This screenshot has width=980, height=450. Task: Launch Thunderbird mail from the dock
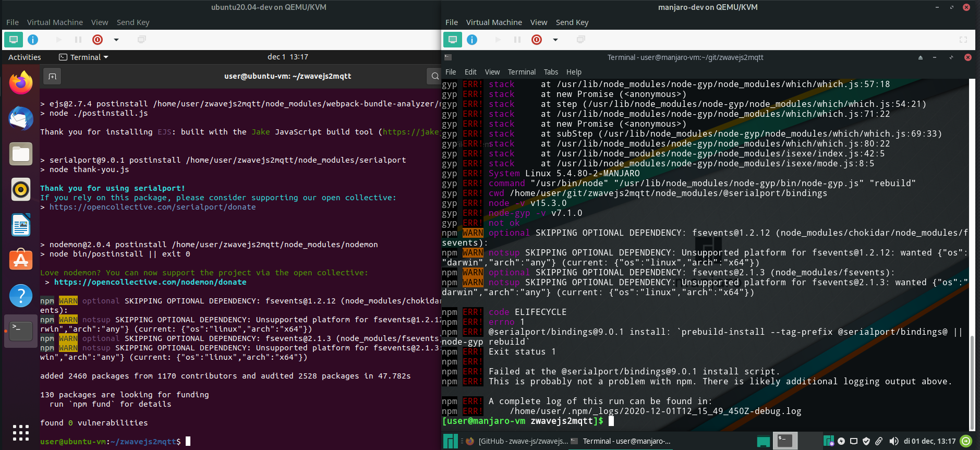pyautogui.click(x=21, y=118)
